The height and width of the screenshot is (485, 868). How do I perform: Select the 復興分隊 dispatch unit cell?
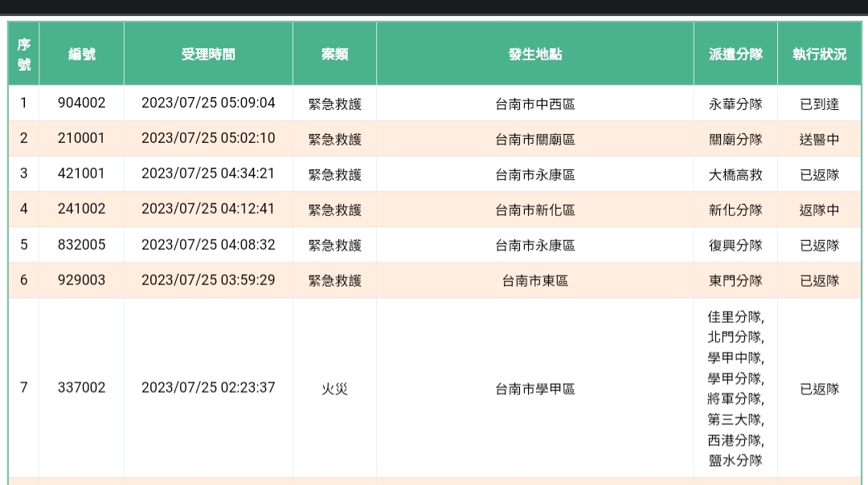[x=735, y=245]
